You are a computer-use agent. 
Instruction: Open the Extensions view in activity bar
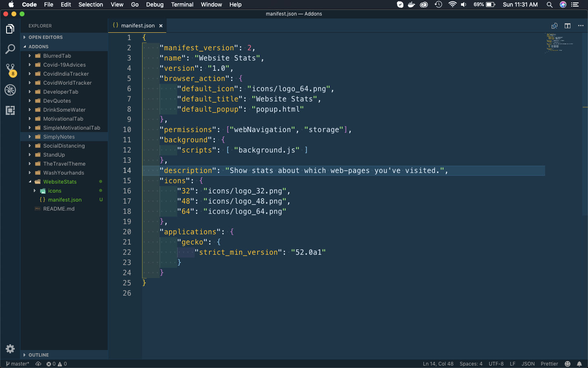point(10,110)
